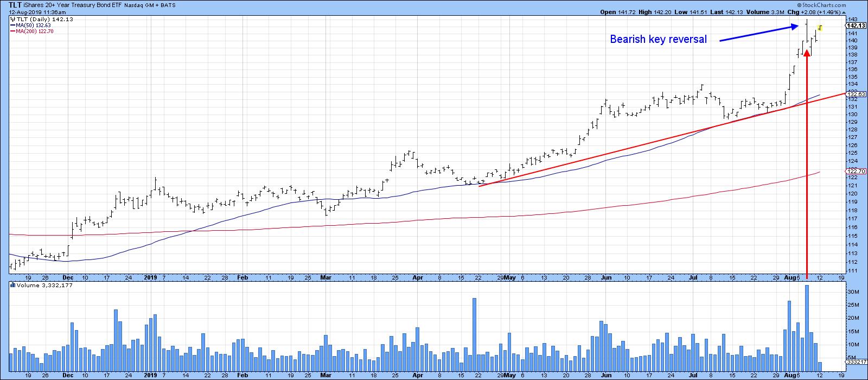Viewport: 868px width, 380px height.
Task: Click the yellow highlighted latest price bar
Action: tap(820, 28)
